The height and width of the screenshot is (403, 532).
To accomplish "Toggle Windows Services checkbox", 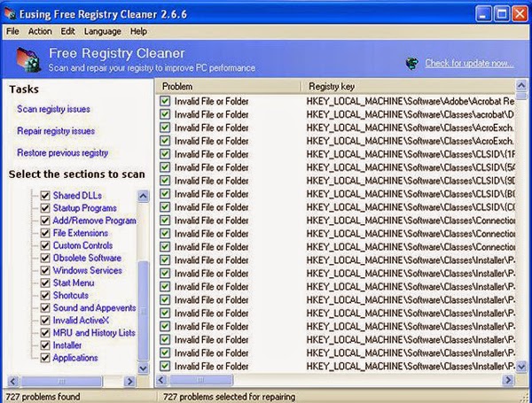I will pyautogui.click(x=45, y=270).
